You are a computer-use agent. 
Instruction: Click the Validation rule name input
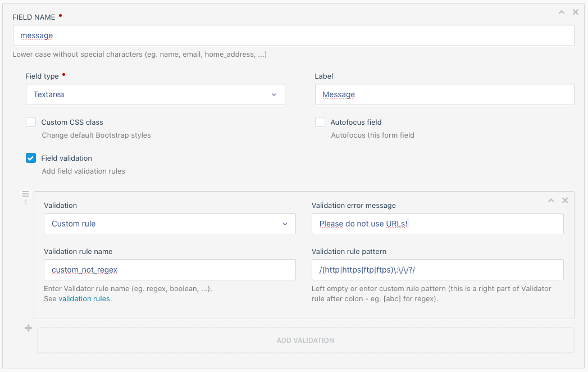pos(170,270)
